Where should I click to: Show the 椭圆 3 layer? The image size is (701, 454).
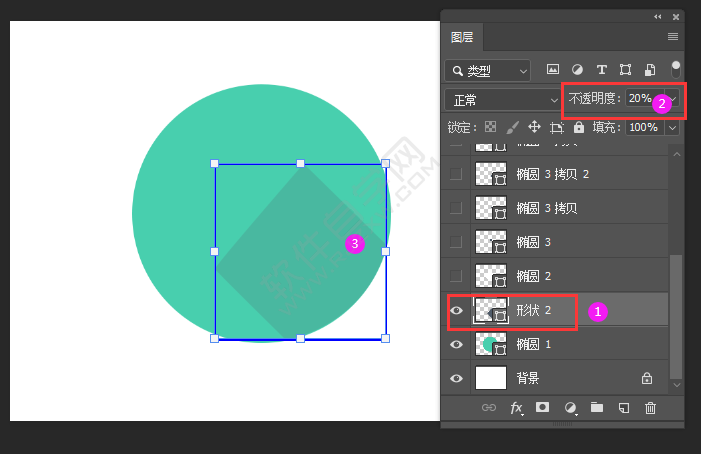[456, 242]
